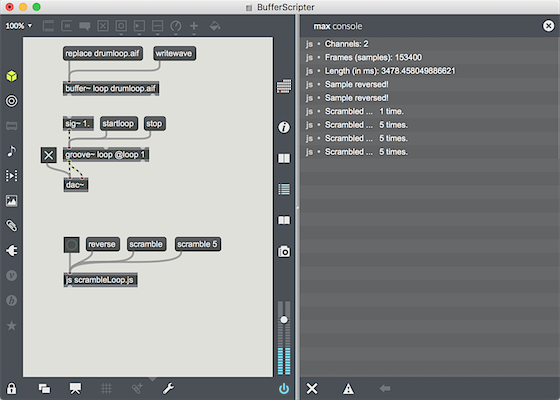Click the 'writewave' message box
This screenshot has width=560, height=400.
pyautogui.click(x=174, y=54)
